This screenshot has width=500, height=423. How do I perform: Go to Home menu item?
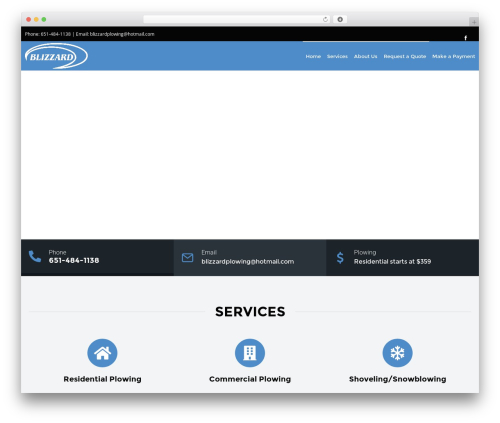(313, 56)
